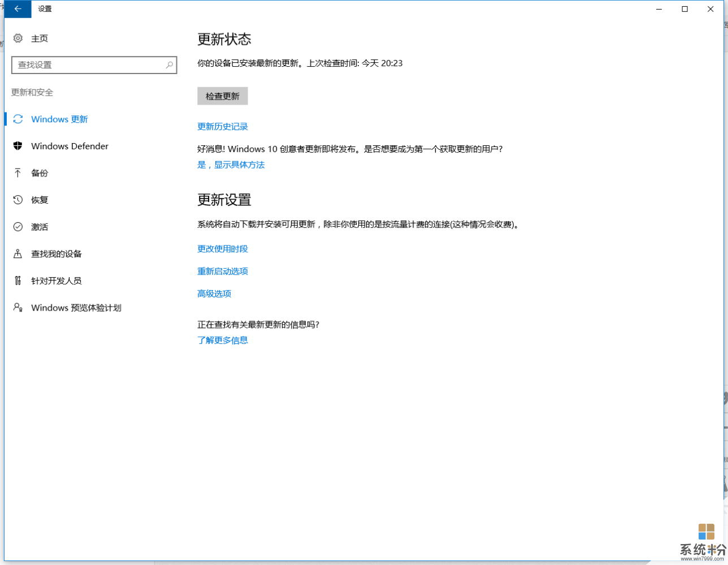Screen dimensions: 728x565
Task: Click the 查找我的设备 person icon
Action: [x=18, y=254]
